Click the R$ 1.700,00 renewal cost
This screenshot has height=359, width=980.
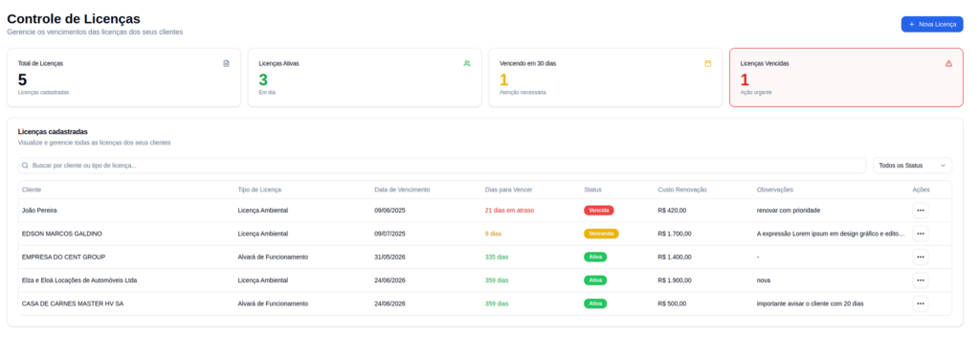[675, 234]
